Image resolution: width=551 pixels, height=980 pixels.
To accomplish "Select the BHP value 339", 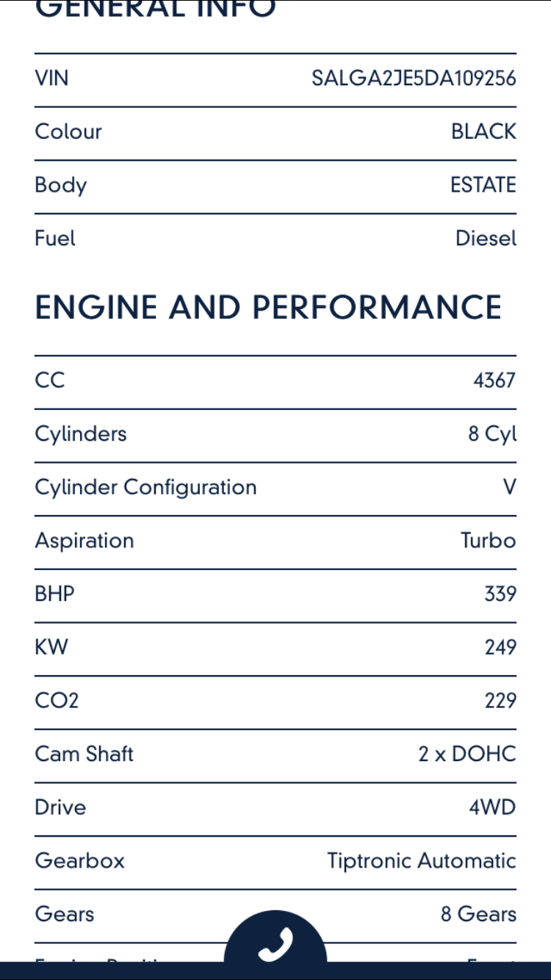I will 500,594.
